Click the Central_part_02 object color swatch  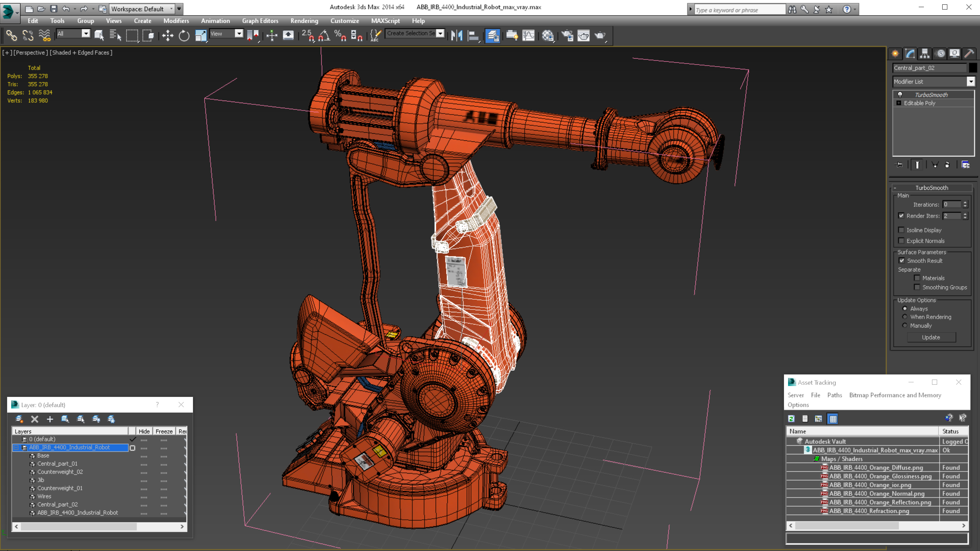click(x=973, y=68)
